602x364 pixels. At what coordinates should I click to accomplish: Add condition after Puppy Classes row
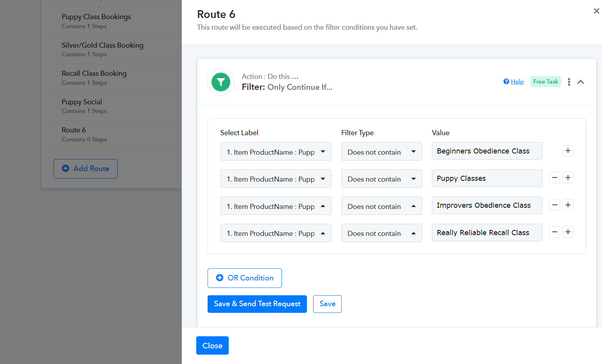pyautogui.click(x=568, y=178)
